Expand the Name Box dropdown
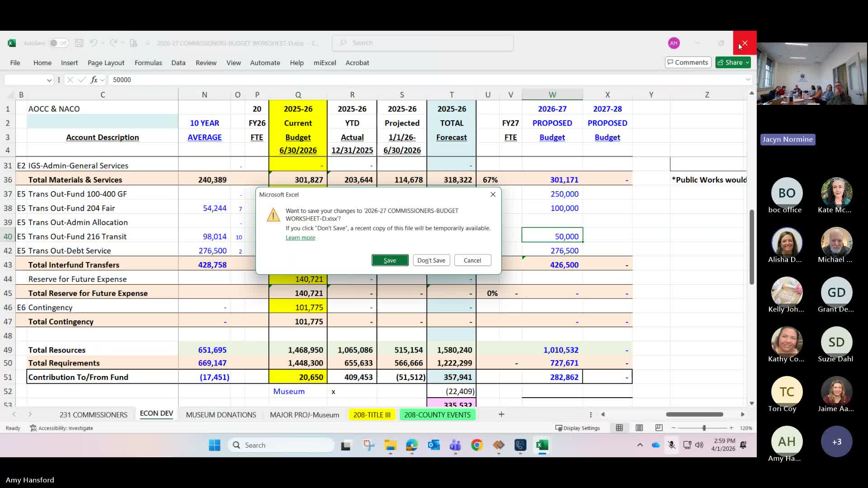Screen dimensions: 868x488 click(x=49, y=80)
